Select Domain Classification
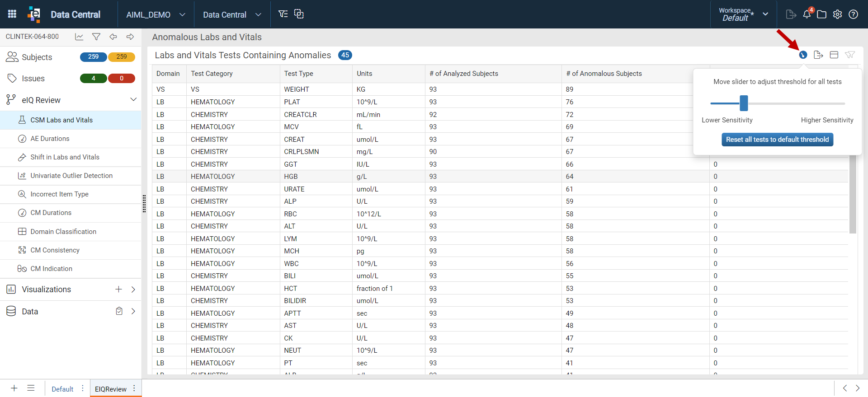 (71, 232)
